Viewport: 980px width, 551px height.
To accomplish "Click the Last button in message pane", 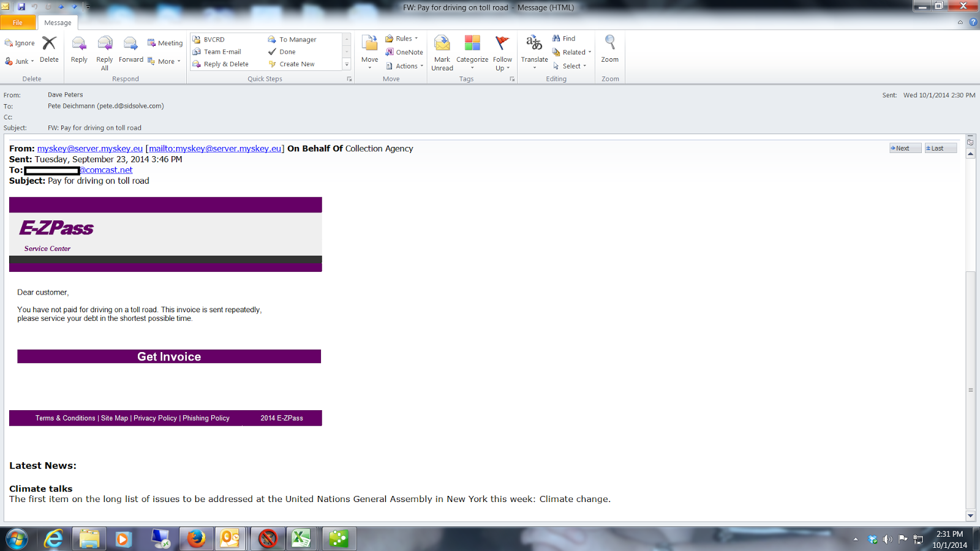I will 941,148.
